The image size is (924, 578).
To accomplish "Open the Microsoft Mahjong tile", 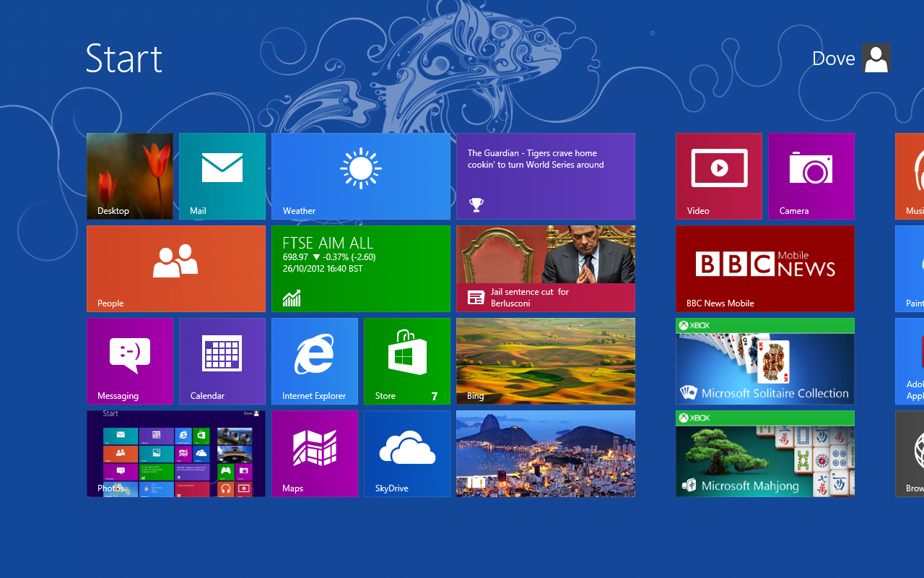I will (765, 454).
